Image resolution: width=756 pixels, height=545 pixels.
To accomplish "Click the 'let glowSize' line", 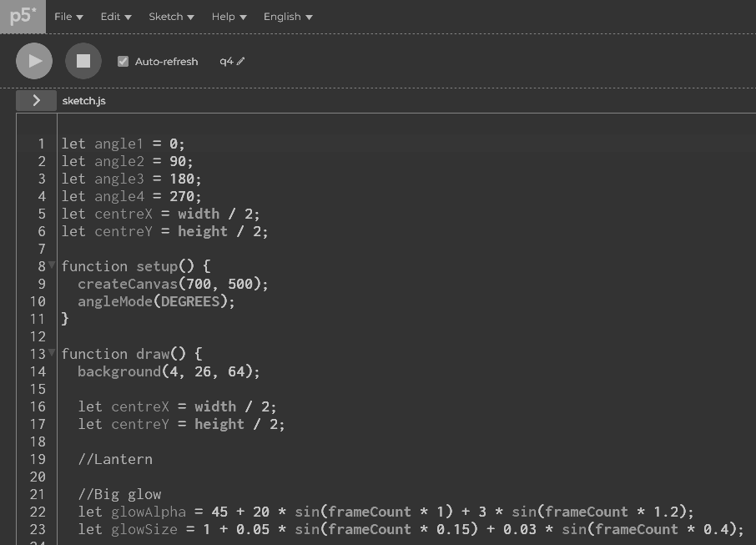I will (411, 529).
